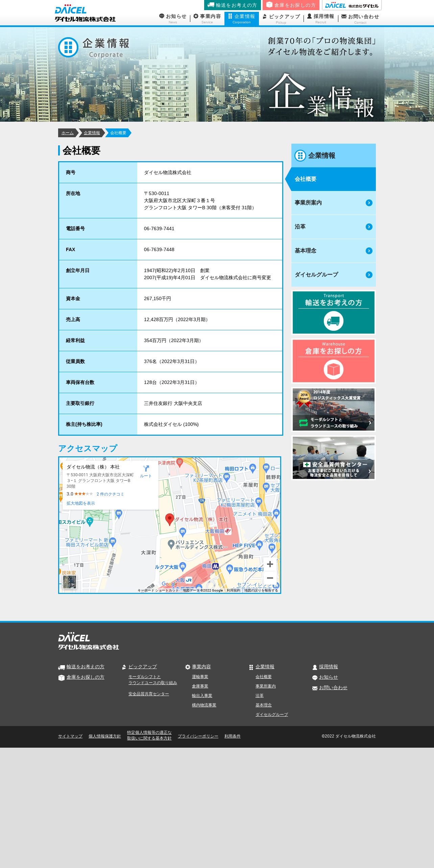434x868 pixels.
Task: Open the 安全品質共育センター banner
Action: point(334,458)
